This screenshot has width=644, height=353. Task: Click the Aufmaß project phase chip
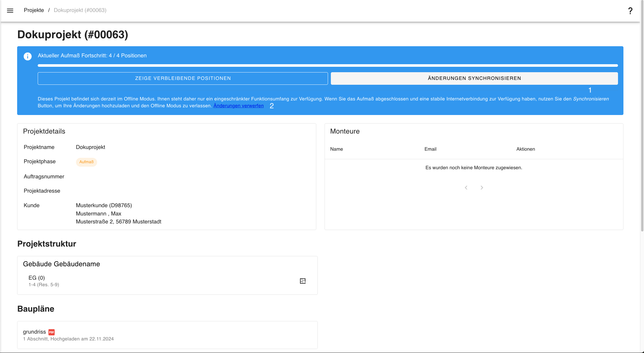pyautogui.click(x=86, y=162)
